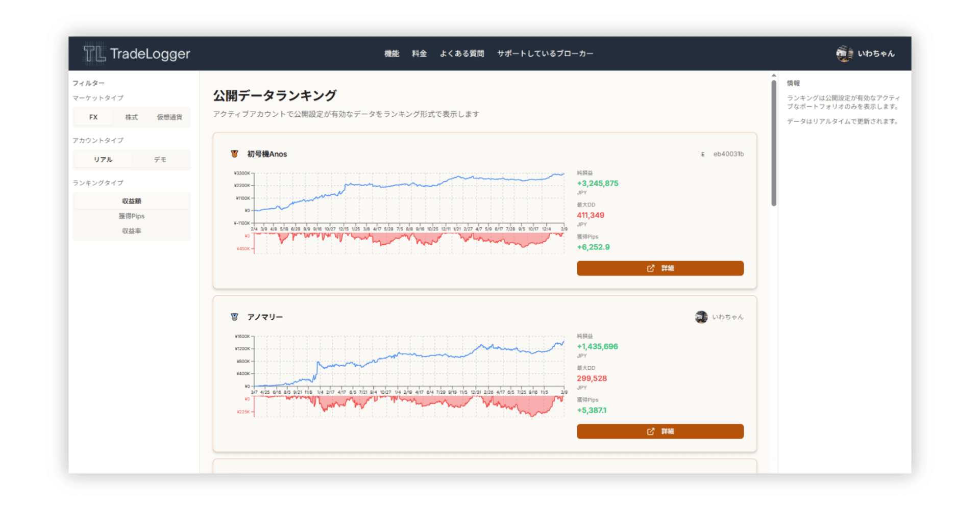Select 獲得Pips as ranking type
Screen dimensions: 980x510
click(x=131, y=216)
